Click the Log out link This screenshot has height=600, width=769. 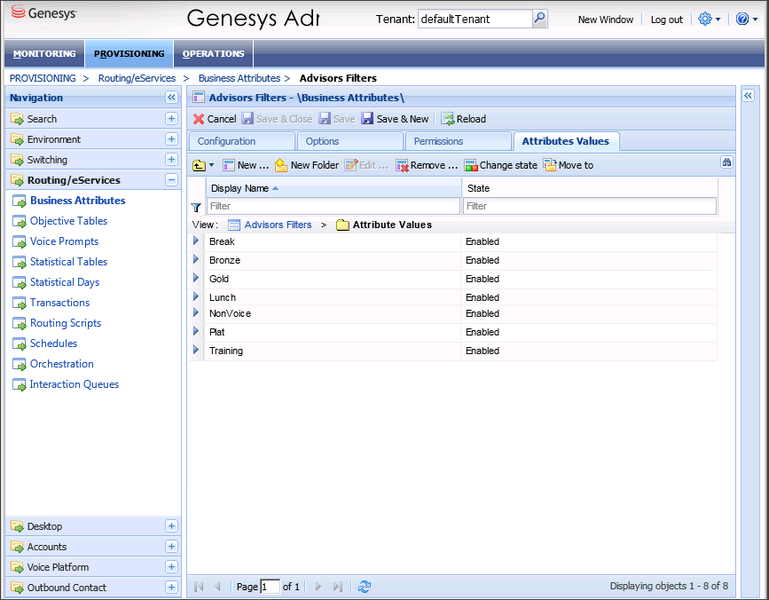point(666,20)
